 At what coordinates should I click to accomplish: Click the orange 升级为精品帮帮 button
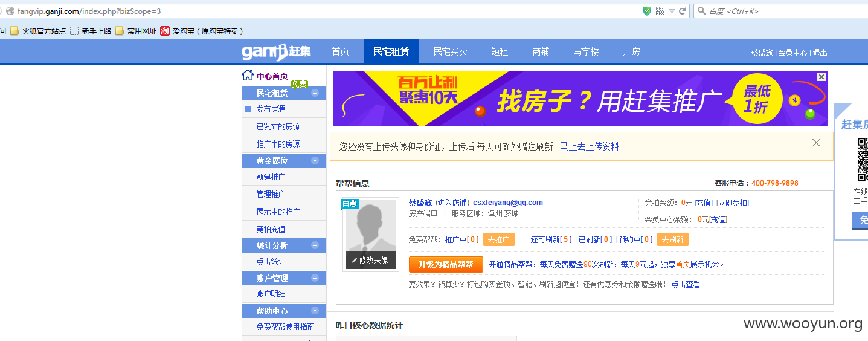point(446,265)
